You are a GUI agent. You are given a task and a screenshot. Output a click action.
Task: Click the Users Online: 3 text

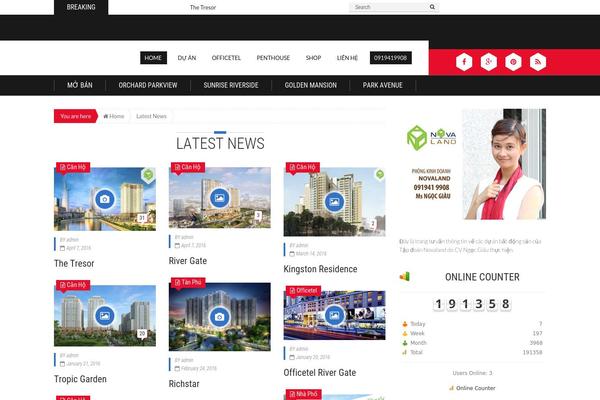click(x=472, y=373)
